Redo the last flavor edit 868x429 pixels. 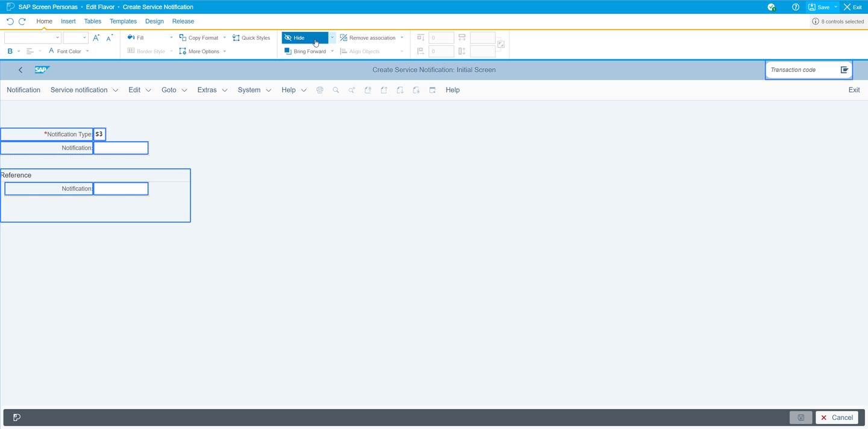coord(22,21)
